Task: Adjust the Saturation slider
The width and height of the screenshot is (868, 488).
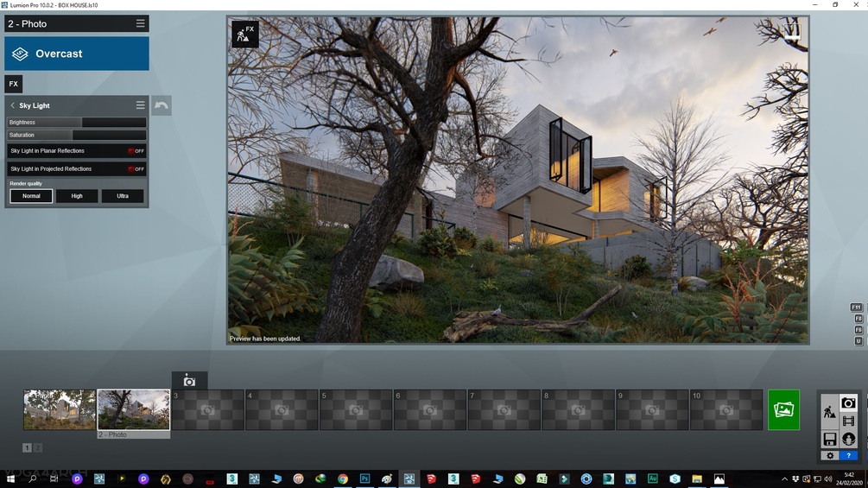Action: click(77, 135)
